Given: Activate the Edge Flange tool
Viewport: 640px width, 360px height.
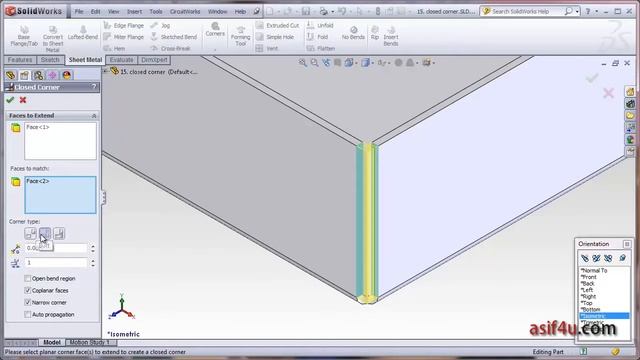Looking at the screenshot, I should 124,25.
